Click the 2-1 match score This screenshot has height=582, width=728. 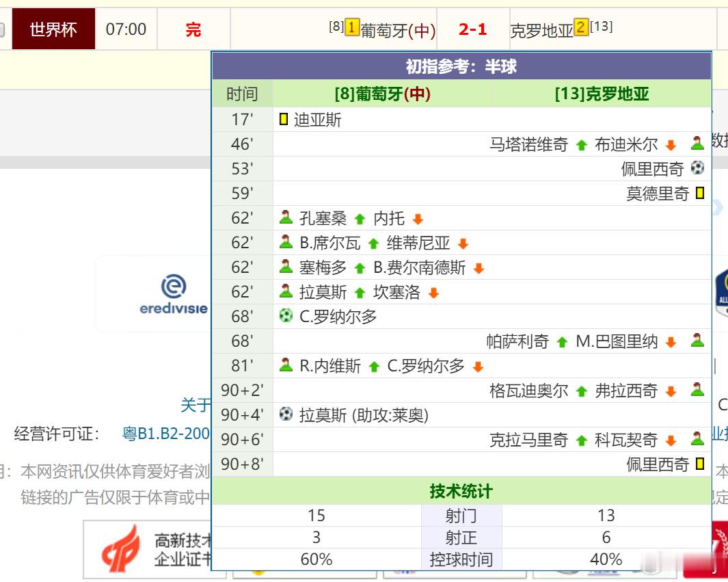tap(472, 29)
